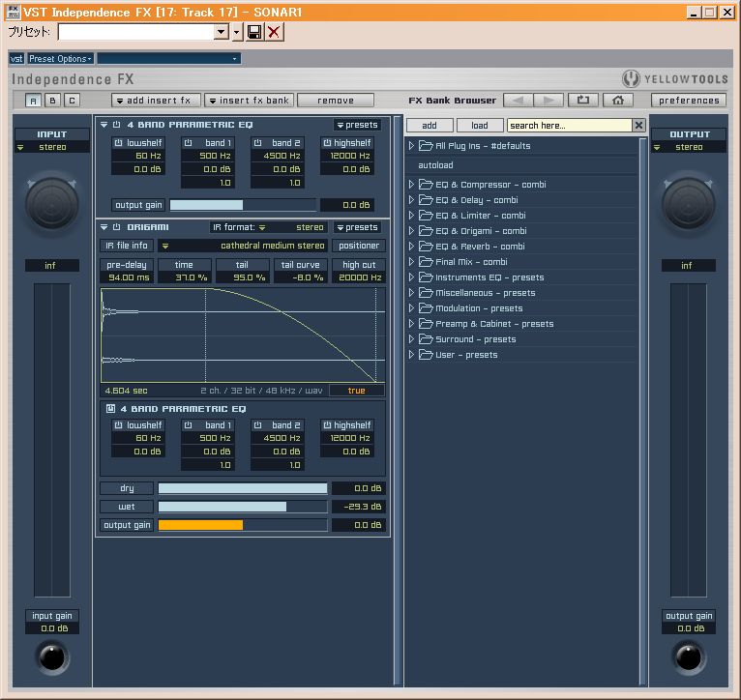
Task: Toggle band 2 in the top EQ
Action: (x=257, y=143)
